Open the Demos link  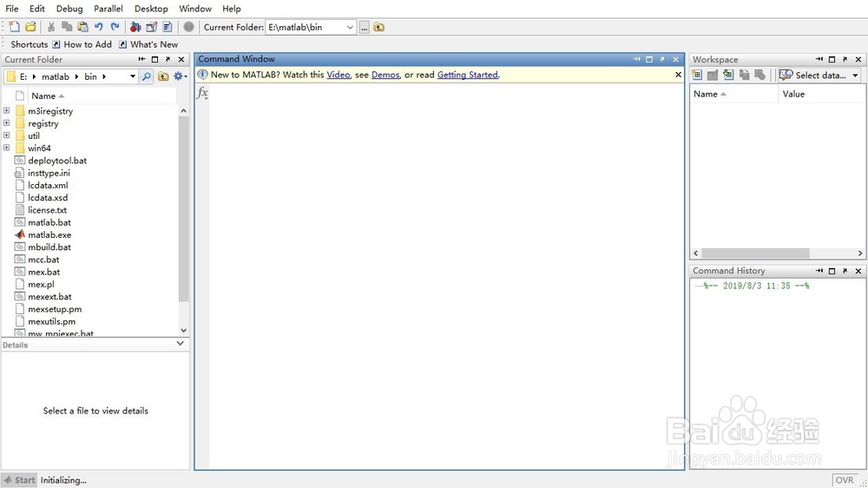[x=385, y=75]
